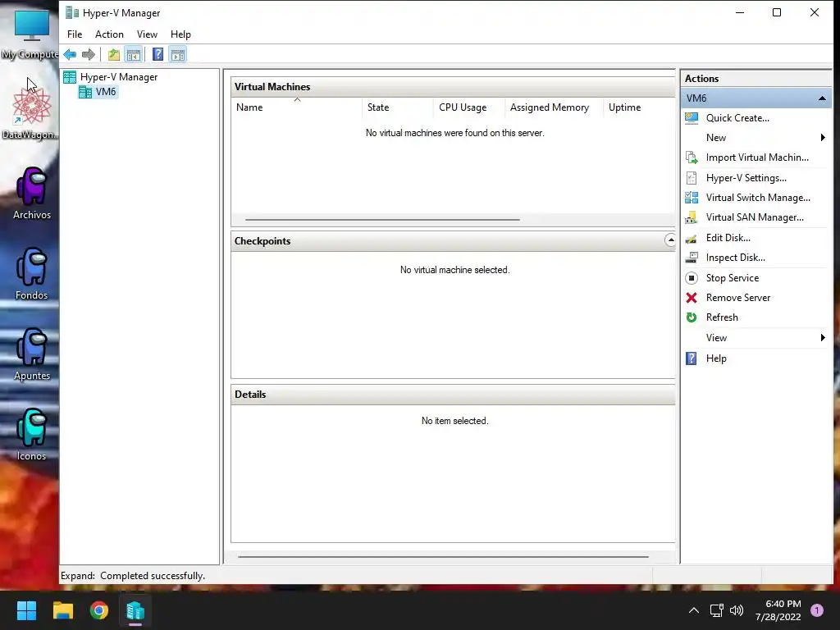840x630 pixels.
Task: Toggle Show/Hide Action Pane toolbar icon
Action: point(178,54)
